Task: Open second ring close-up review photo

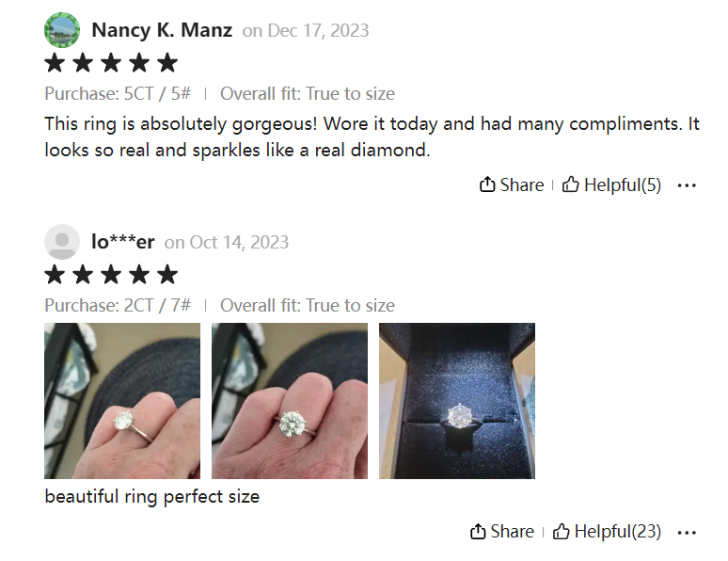Action: click(290, 401)
